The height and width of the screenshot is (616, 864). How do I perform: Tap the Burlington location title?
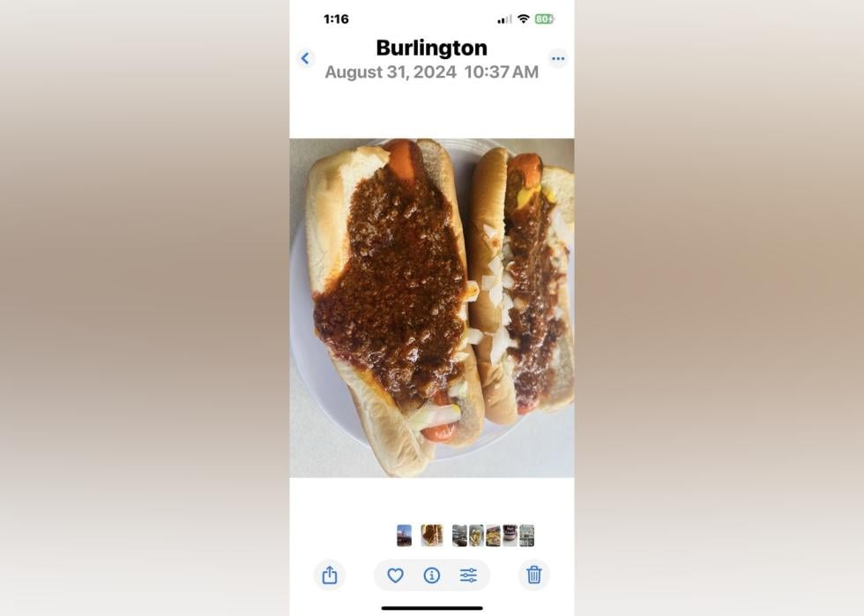[431, 48]
